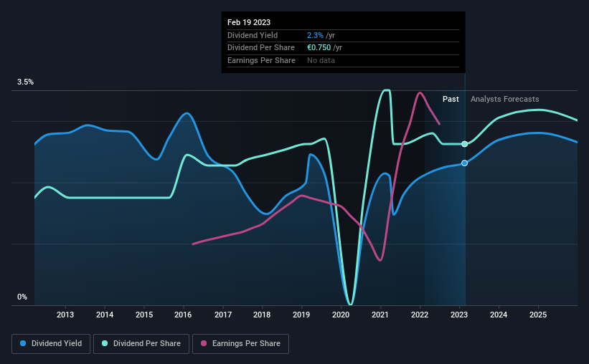Click the No data earnings value
The image size is (589, 364).
(321, 60)
